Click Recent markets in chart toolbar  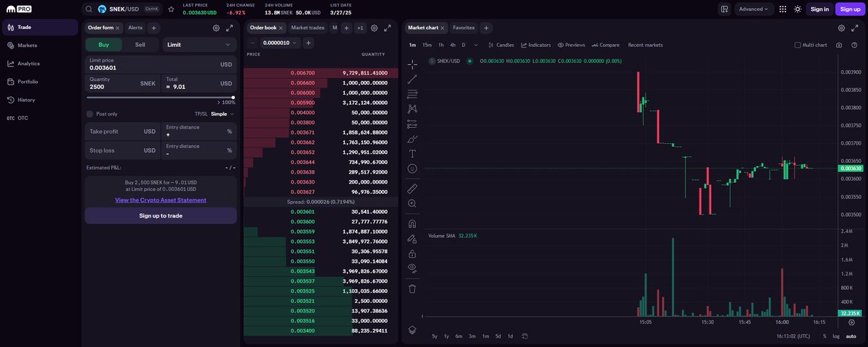(x=645, y=45)
